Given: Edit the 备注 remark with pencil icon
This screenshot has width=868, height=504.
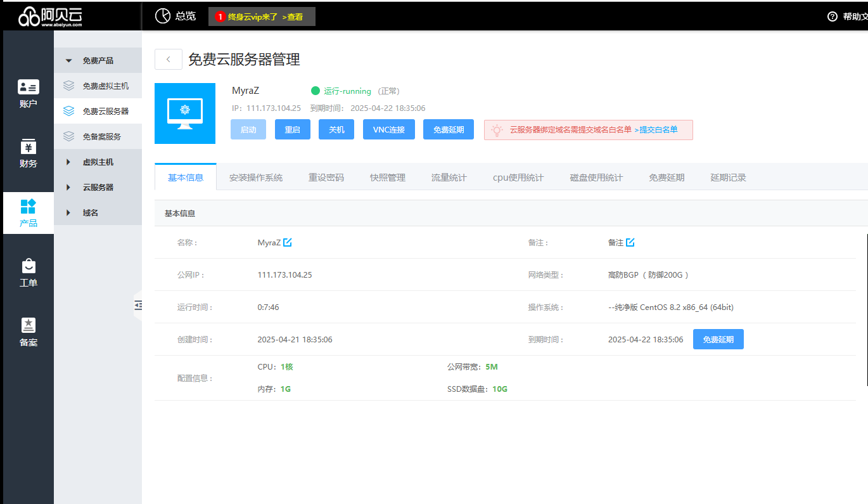Looking at the screenshot, I should pos(630,242).
